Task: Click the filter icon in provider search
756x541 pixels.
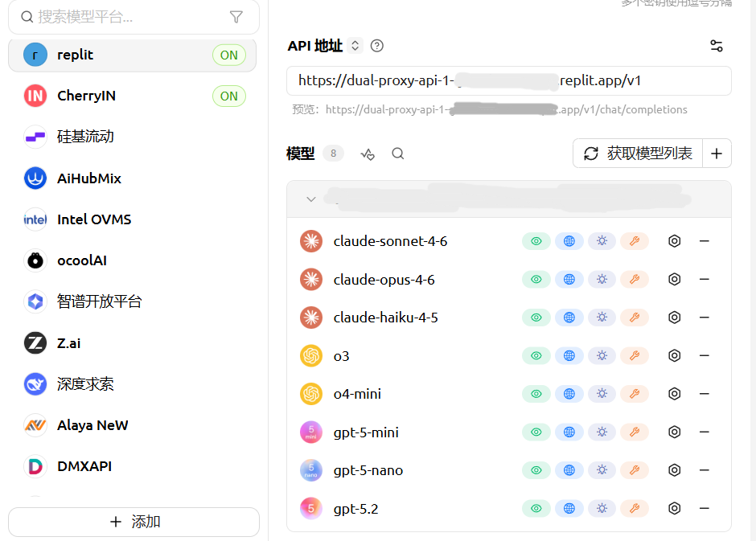Action: (236, 18)
